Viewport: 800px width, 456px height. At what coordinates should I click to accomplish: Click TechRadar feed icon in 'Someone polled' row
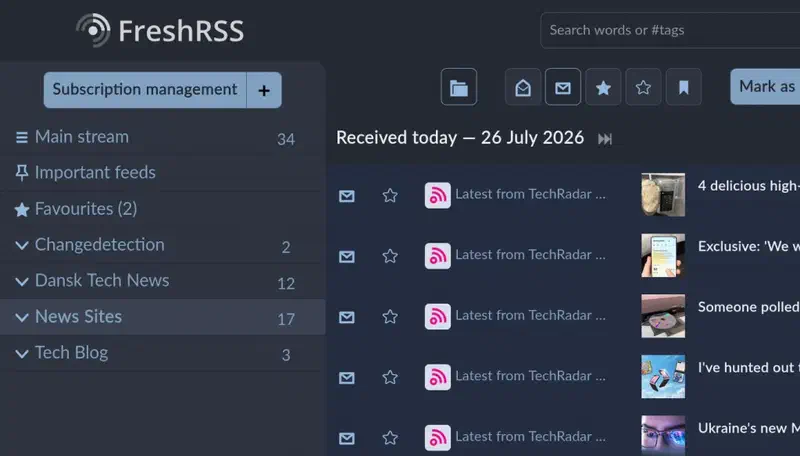[438, 317]
